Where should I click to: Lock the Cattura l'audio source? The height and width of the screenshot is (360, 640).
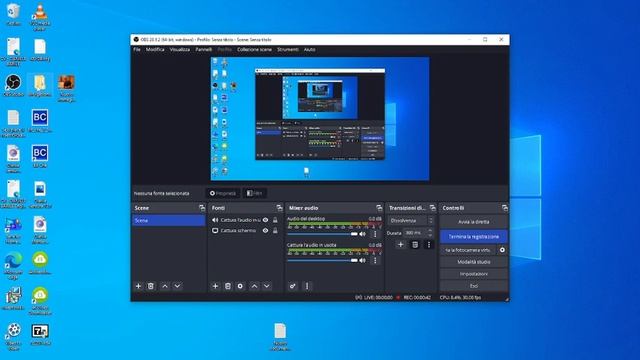pos(275,220)
